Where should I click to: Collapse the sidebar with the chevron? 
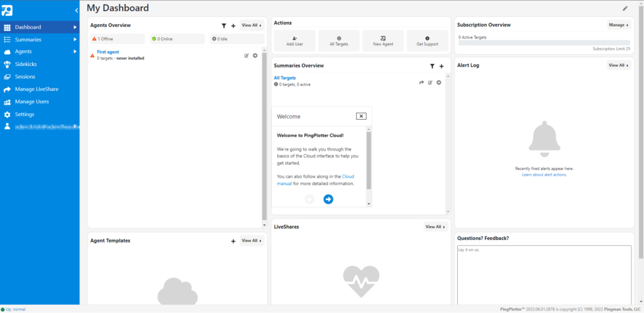76,11
